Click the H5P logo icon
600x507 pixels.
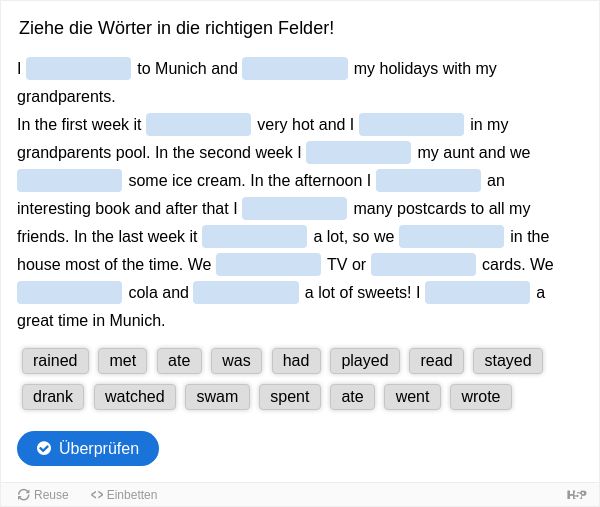click(576, 495)
